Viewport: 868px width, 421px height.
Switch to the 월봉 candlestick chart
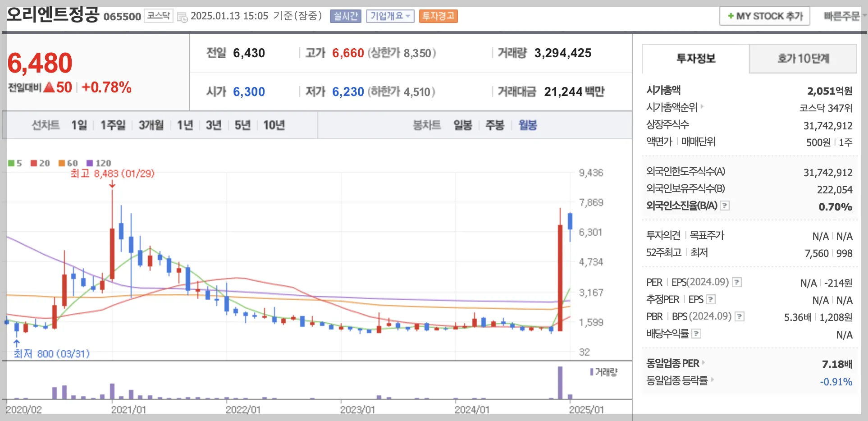tap(528, 125)
